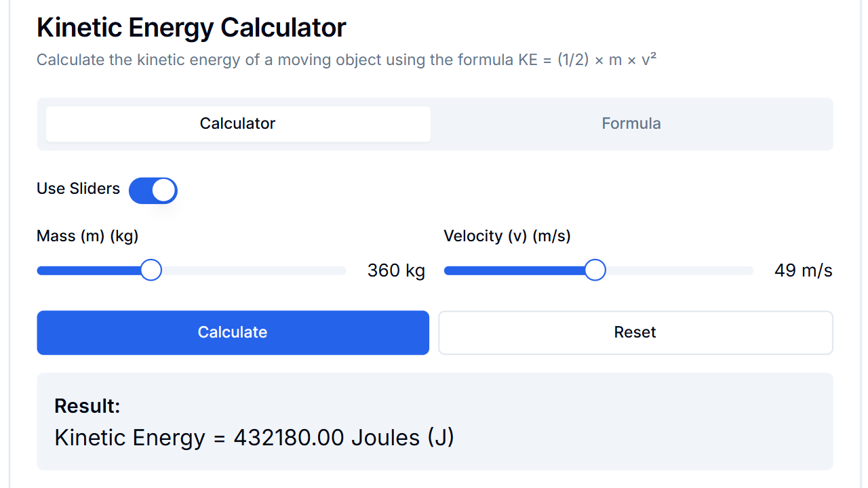The image size is (868, 488).
Task: Select the 49 m/s velocity value
Action: (804, 270)
